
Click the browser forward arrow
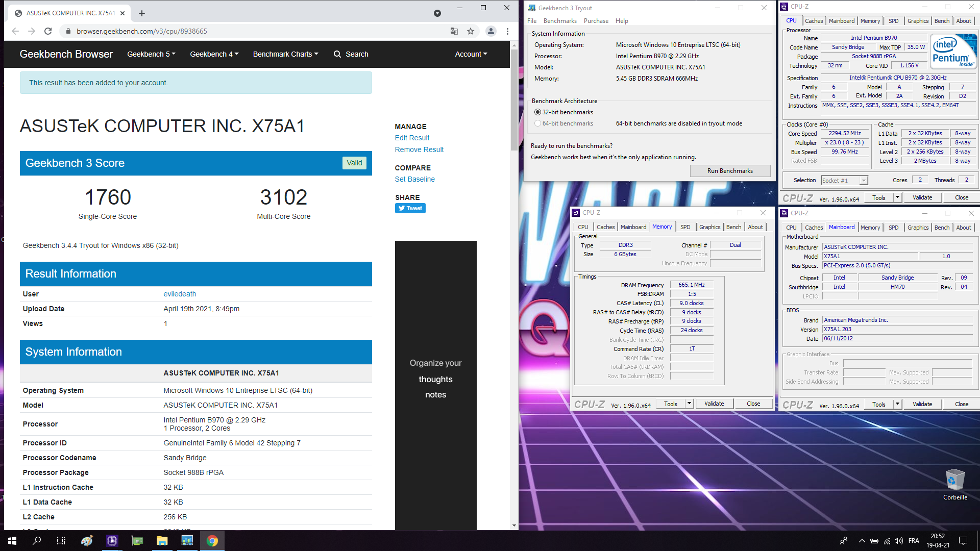[32, 31]
